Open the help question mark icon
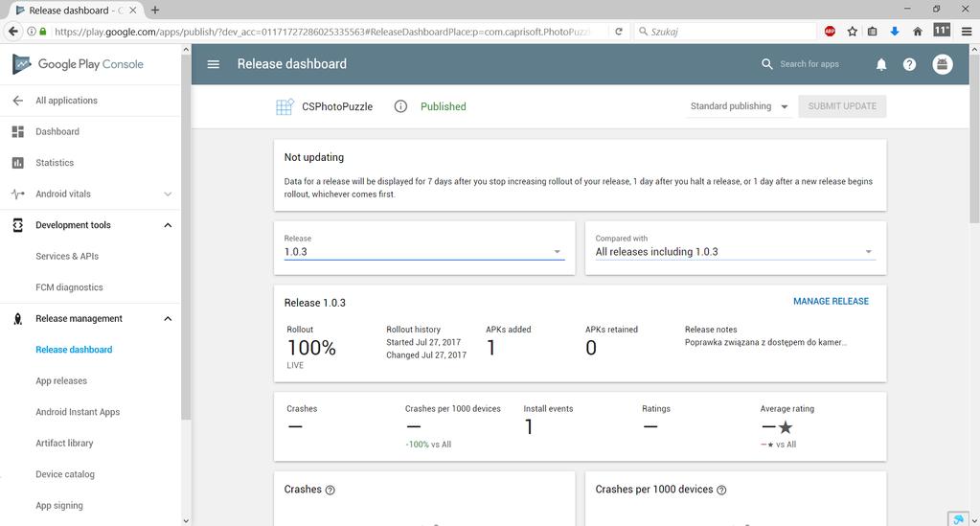Image resolution: width=980 pixels, height=526 pixels. [909, 64]
